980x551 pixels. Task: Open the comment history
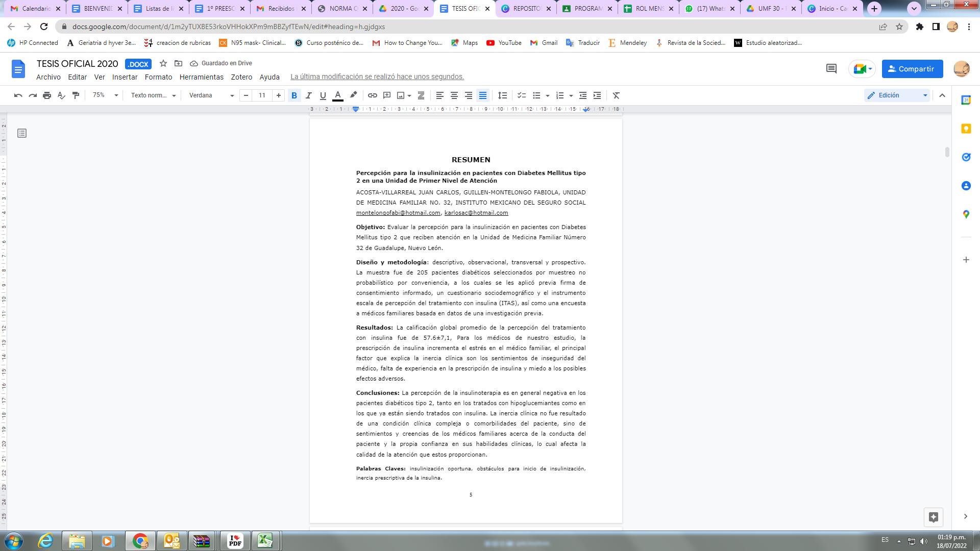(x=831, y=69)
